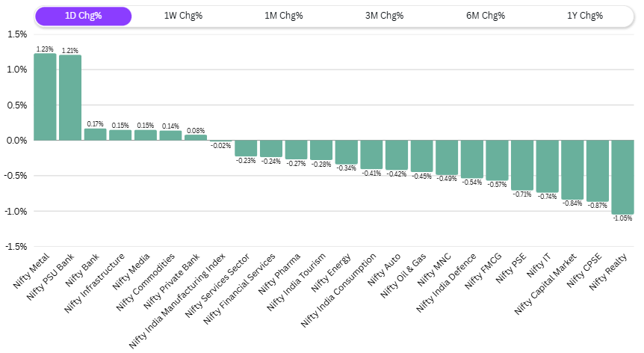Select the 6M Chg% tab

486,16
